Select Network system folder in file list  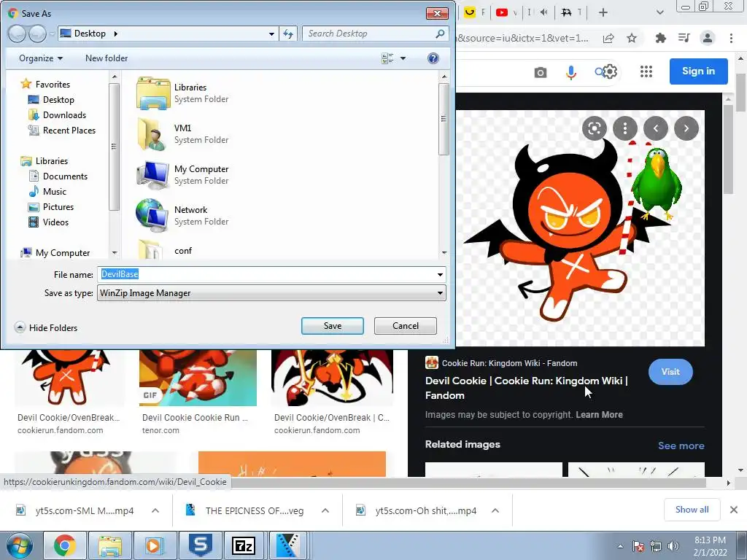[x=201, y=215]
